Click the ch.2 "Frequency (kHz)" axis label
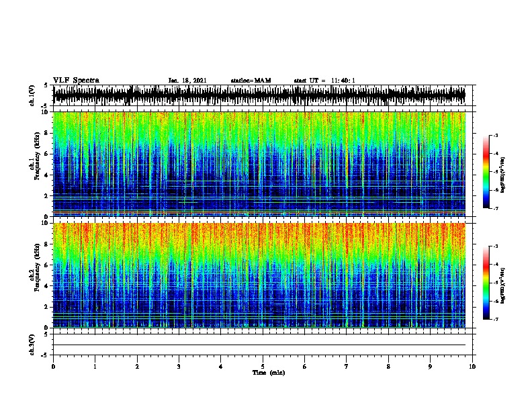This screenshot has width=532, height=411. [x=37, y=267]
